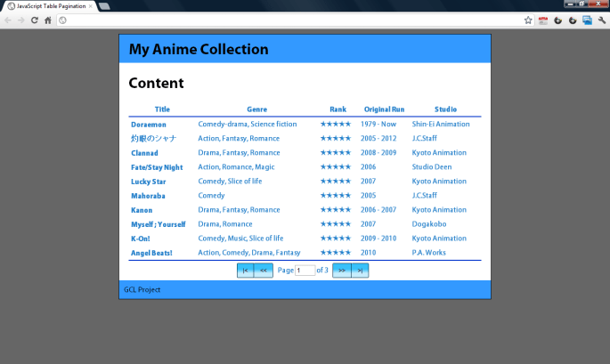
Task: Close the JavaScript Table Pagination tab
Action: tap(90, 6)
